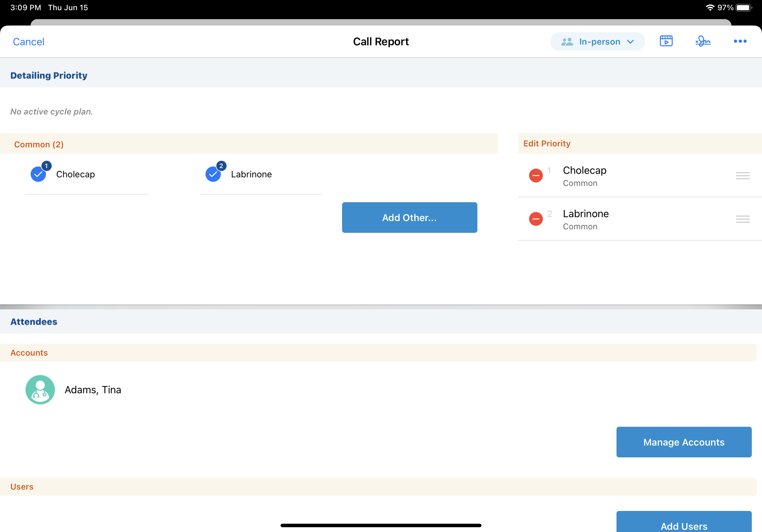Open the media presentation icon
Image resolution: width=762 pixels, height=532 pixels.
coord(666,41)
